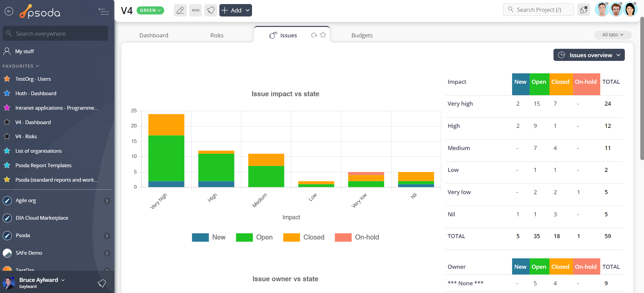Open the GREEN status dropdown
This screenshot has height=293, width=644.
[x=150, y=10]
